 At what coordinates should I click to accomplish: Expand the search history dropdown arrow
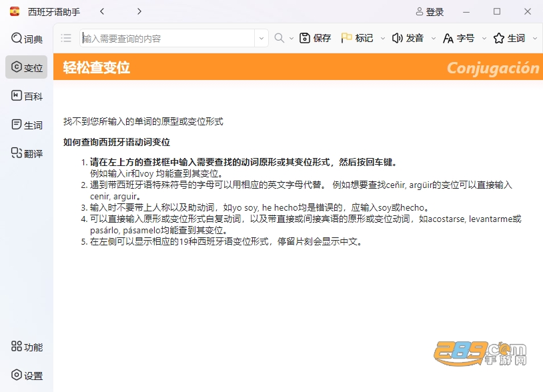click(x=261, y=39)
